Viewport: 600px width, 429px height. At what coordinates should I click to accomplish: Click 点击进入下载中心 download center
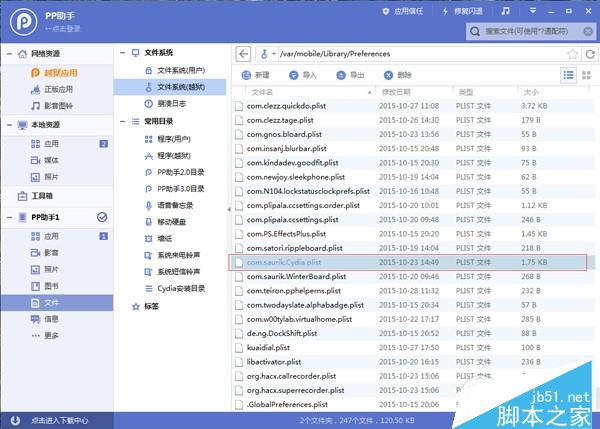click(59, 421)
